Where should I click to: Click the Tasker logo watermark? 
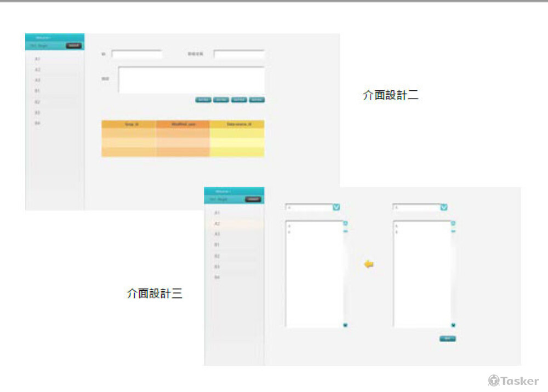[513, 381]
